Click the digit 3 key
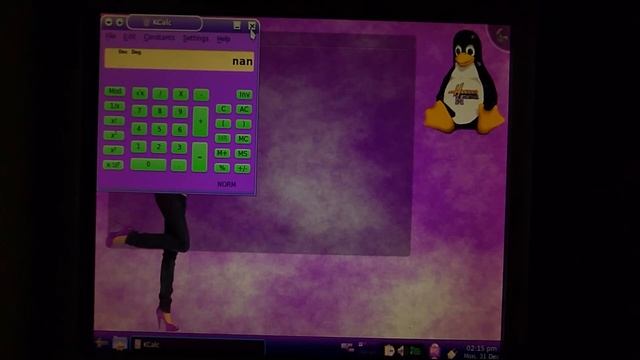The image size is (640, 360). [179, 147]
